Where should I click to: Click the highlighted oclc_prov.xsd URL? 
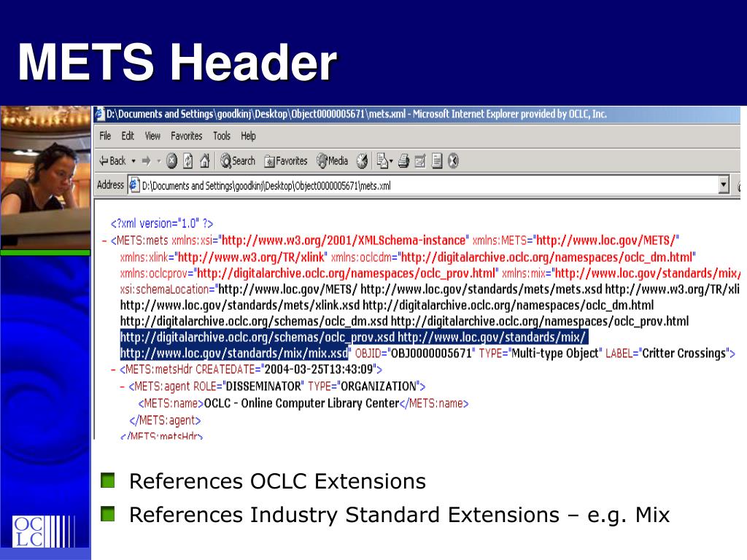tap(258, 337)
